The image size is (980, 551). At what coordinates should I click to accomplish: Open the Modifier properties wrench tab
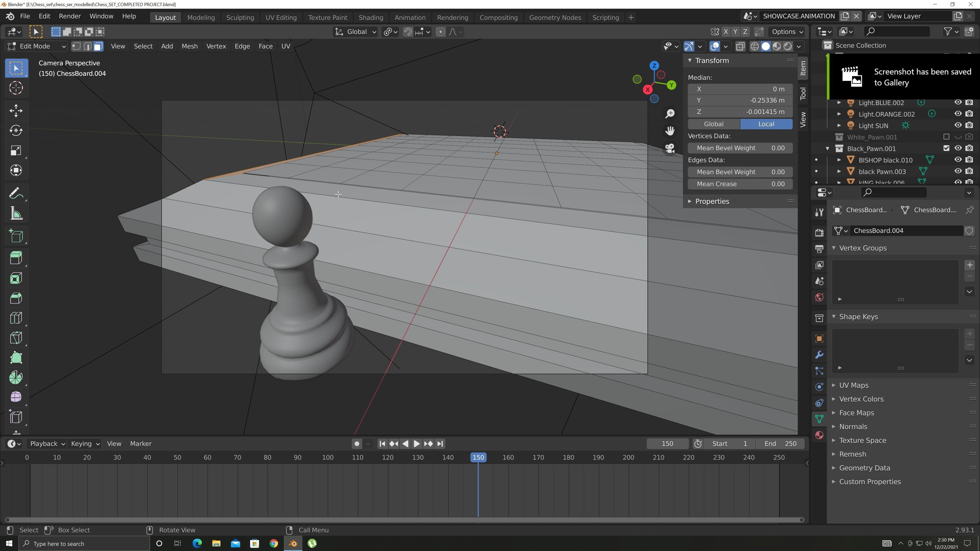tap(819, 355)
